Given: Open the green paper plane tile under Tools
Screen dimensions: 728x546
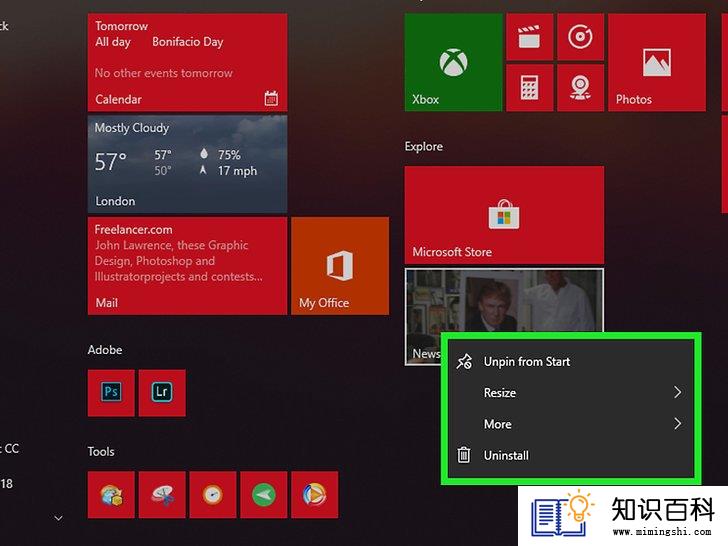Looking at the screenshot, I should (x=264, y=494).
